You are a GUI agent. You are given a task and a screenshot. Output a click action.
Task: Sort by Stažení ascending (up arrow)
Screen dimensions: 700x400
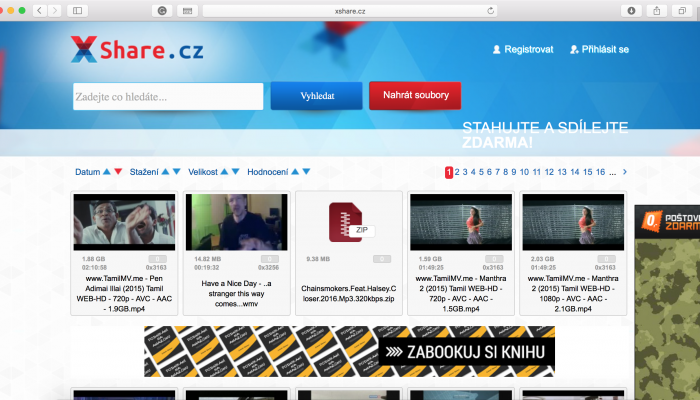click(x=165, y=171)
